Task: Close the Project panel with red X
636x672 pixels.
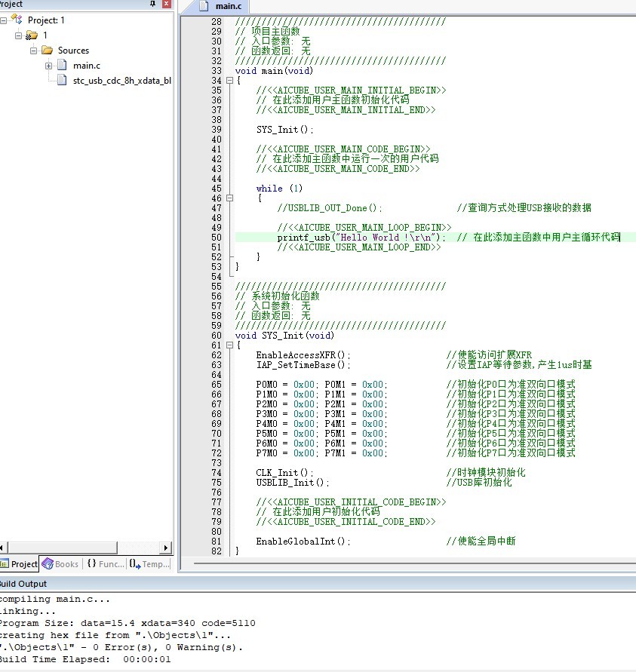Action: pos(167,4)
